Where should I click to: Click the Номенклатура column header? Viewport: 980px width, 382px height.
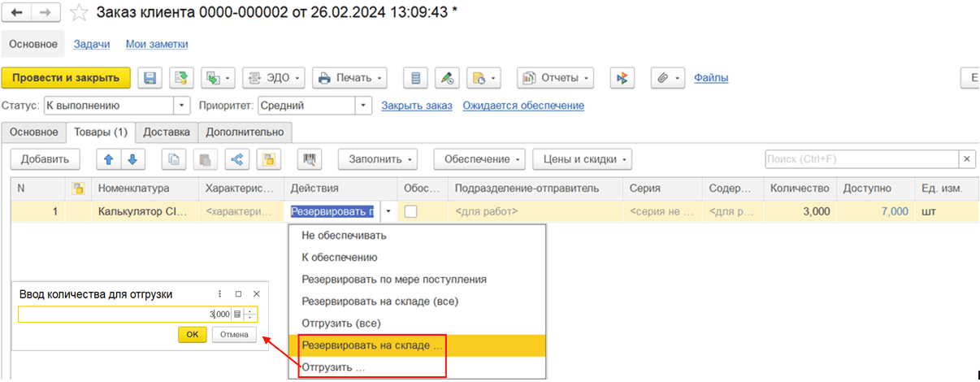(x=145, y=189)
